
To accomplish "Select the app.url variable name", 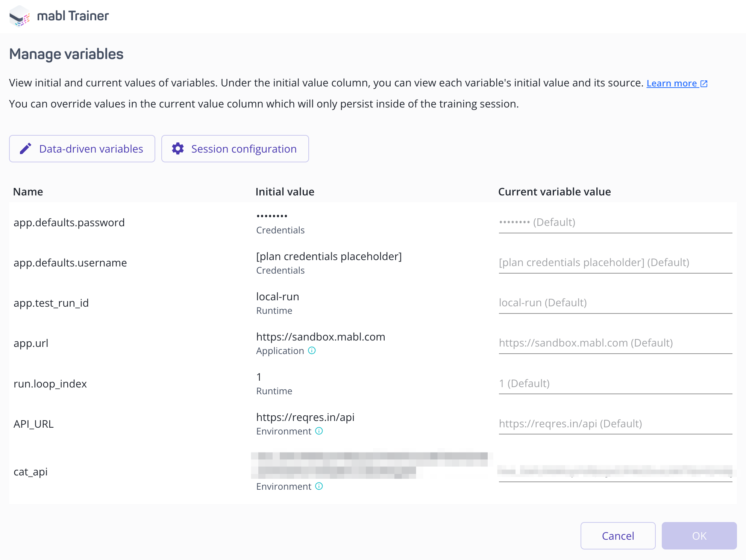I will tap(31, 343).
